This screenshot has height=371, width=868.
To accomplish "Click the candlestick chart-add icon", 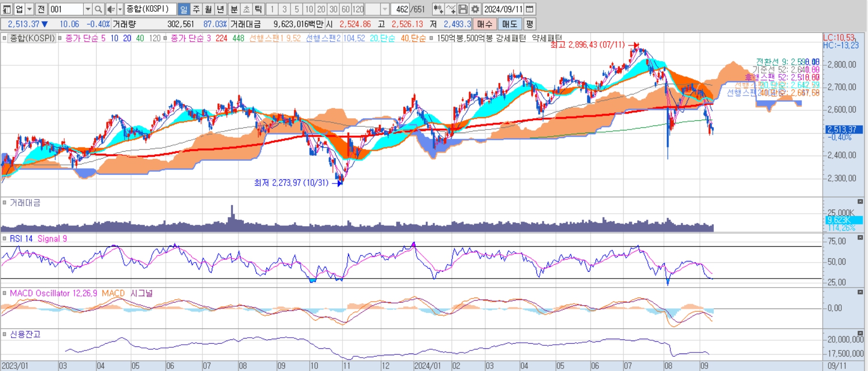I will tap(438, 9).
